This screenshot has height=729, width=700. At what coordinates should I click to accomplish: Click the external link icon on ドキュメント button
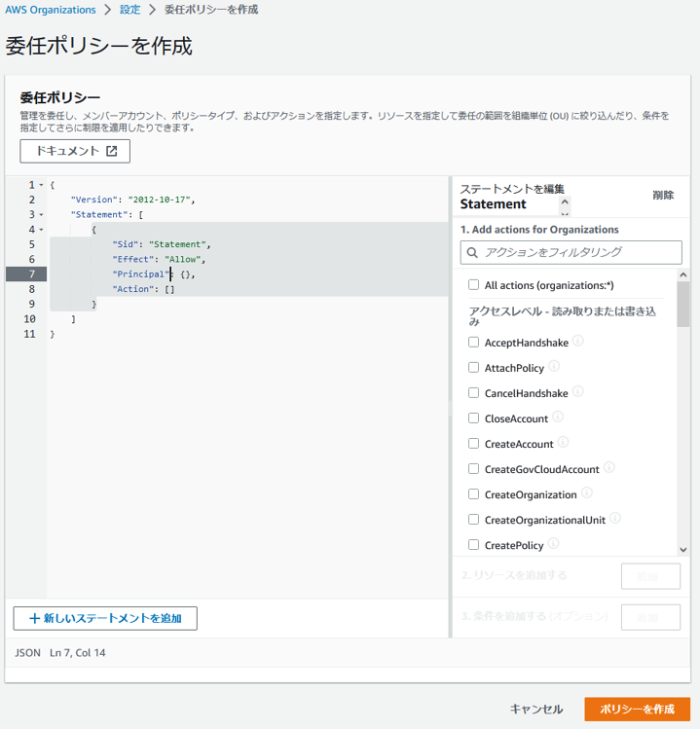(x=112, y=151)
